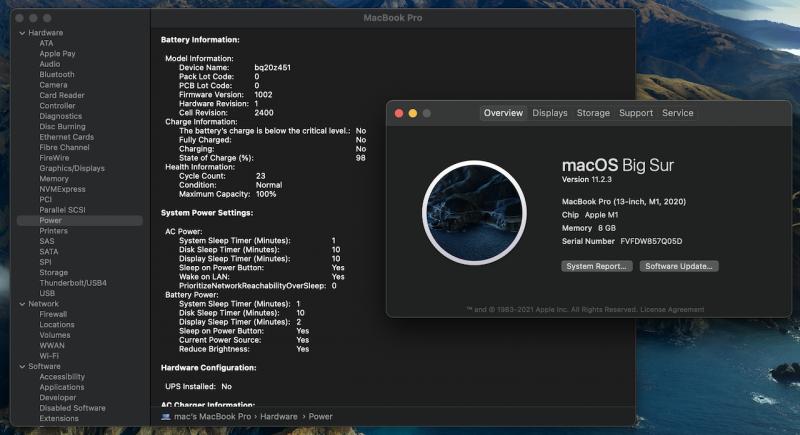Screen dimensions: 800x435
Task: Click mac's MacBook Pro in path bar
Action: [x=212, y=417]
